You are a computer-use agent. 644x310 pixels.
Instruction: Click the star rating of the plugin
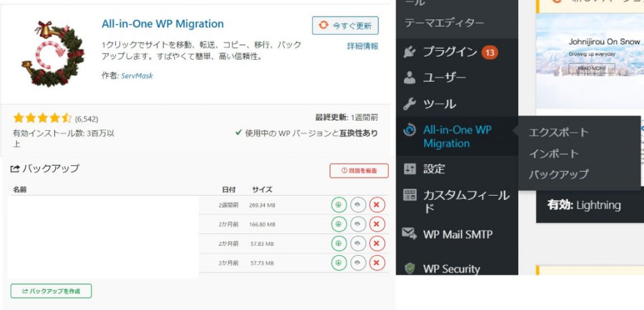[x=42, y=118]
